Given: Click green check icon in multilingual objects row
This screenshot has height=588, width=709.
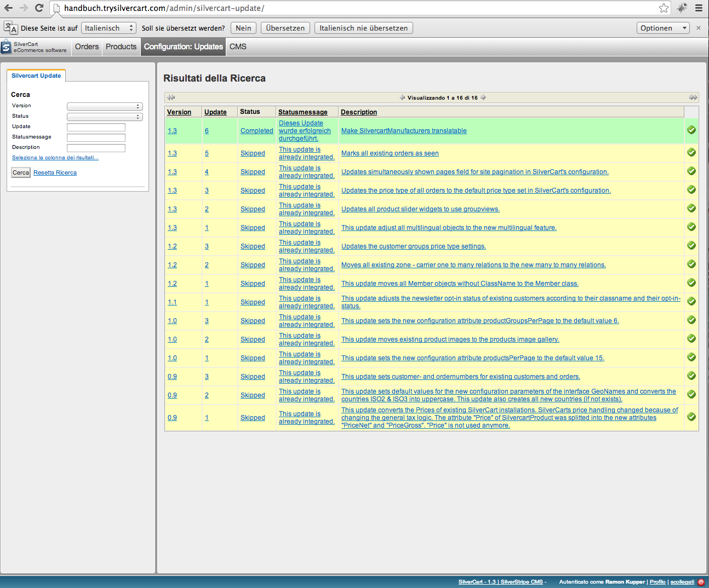Looking at the screenshot, I should pos(691,227).
